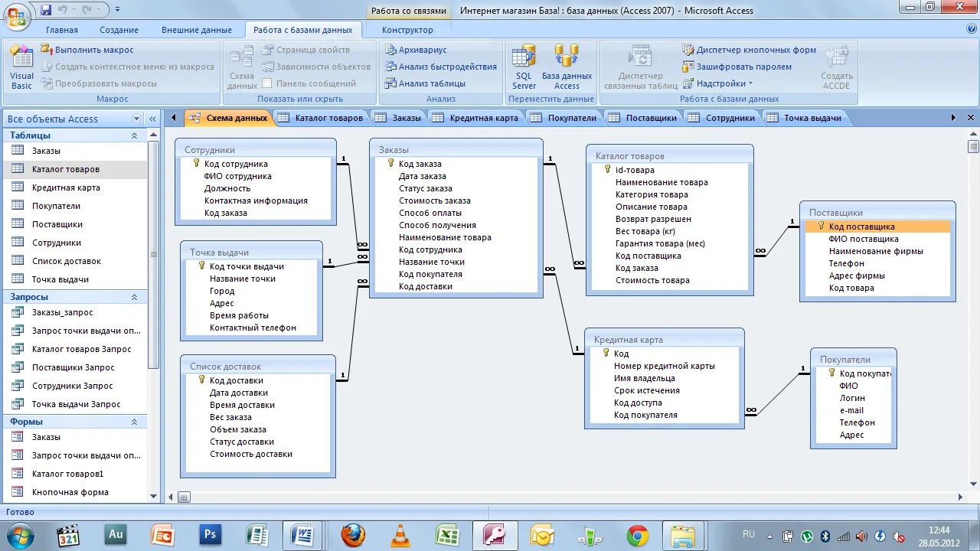Image resolution: width=980 pixels, height=551 pixels.
Task: Click the SQL Server upsizing icon
Action: (524, 67)
